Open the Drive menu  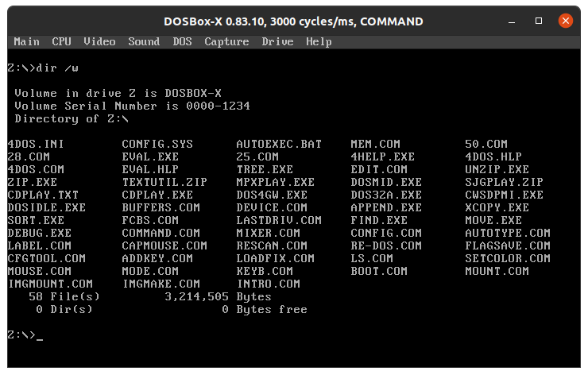click(277, 41)
